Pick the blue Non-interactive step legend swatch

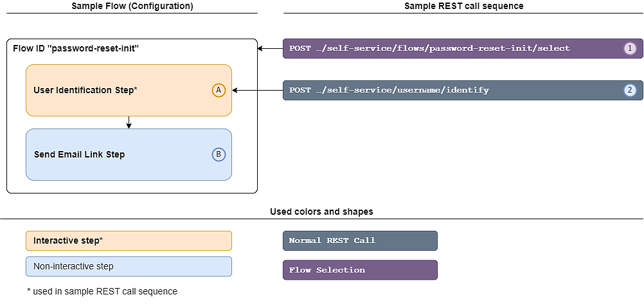point(129,266)
